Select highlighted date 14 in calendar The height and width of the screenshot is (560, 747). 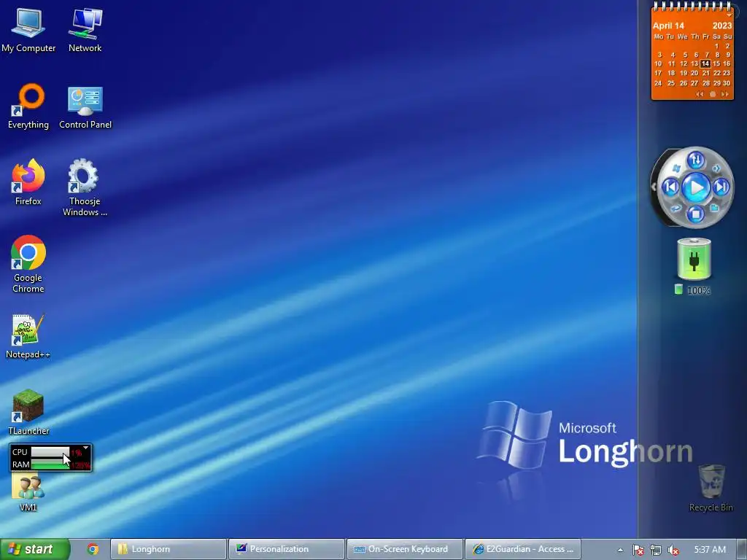tap(705, 63)
